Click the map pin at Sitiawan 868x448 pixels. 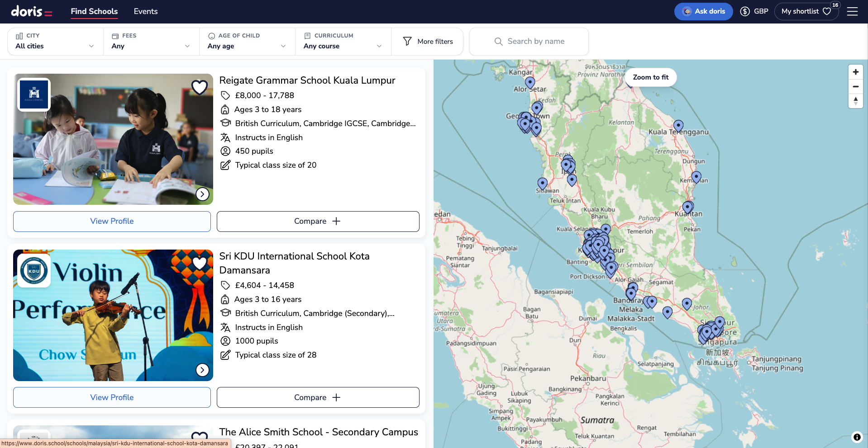pyautogui.click(x=542, y=183)
